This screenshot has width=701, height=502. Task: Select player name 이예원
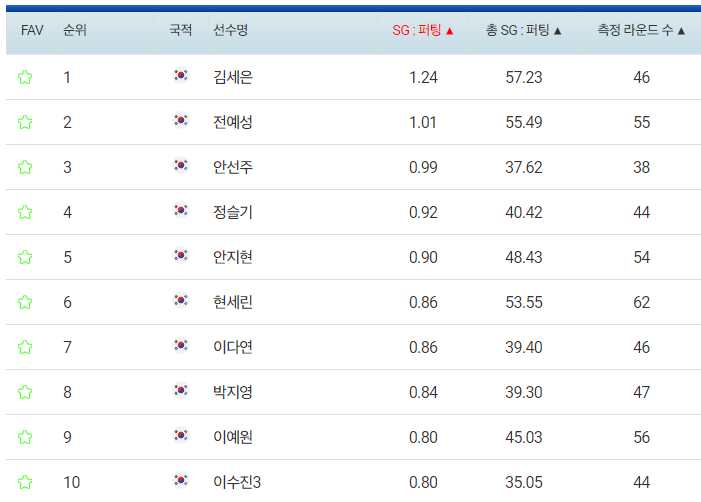tap(233, 437)
